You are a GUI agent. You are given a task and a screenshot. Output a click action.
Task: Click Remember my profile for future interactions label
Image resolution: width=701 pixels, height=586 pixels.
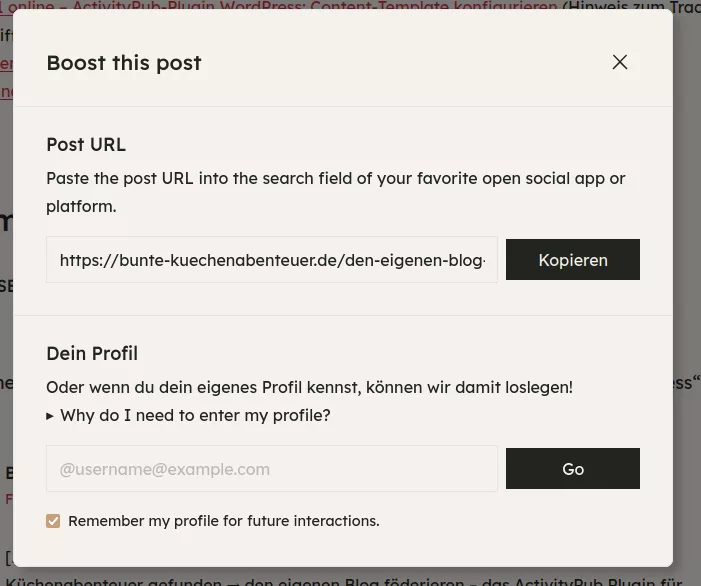[x=223, y=521]
